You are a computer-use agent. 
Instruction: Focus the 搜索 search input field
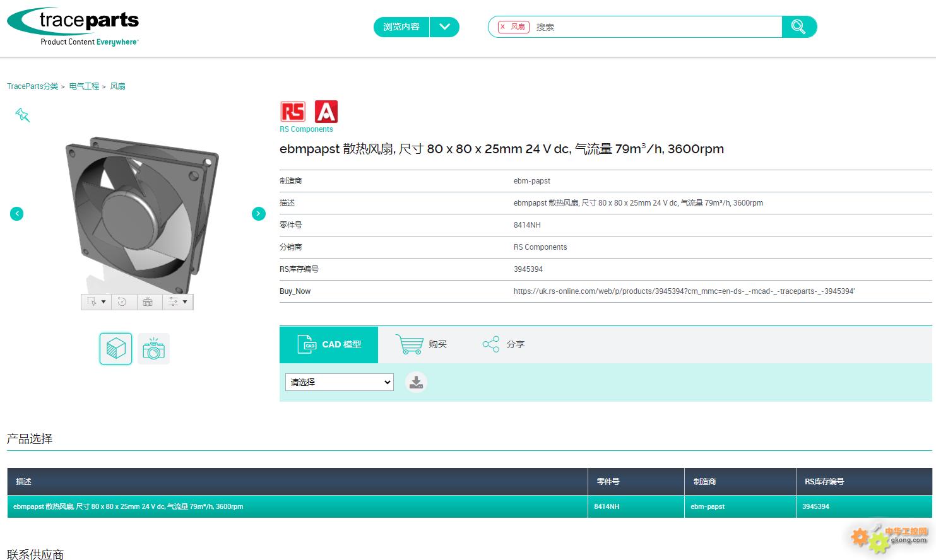(656, 27)
